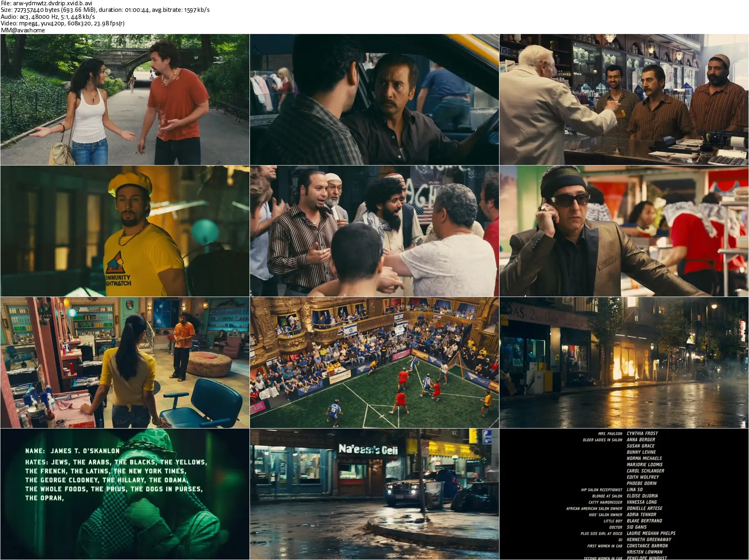Click 'THE OPRAH,' text line
This screenshot has width=749, height=560.
point(45,498)
